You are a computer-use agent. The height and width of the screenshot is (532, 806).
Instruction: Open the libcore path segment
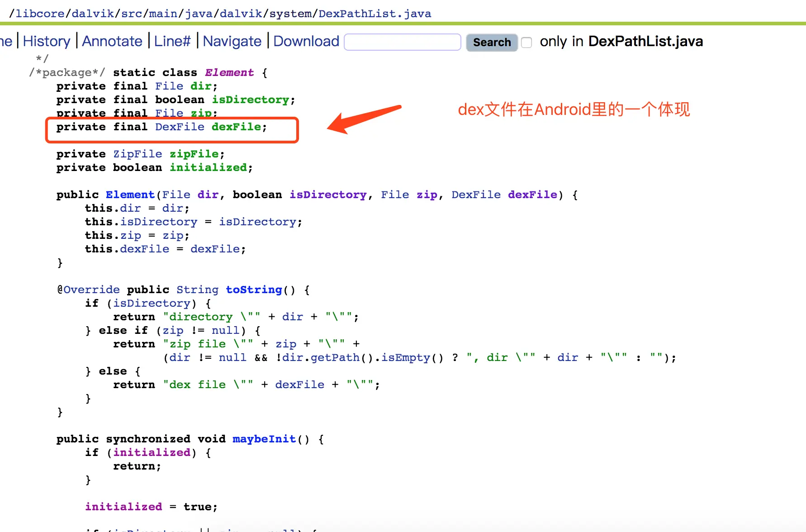pyautogui.click(x=40, y=14)
